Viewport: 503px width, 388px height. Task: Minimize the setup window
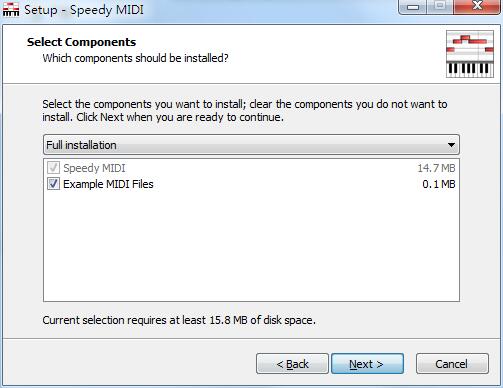(x=413, y=7)
